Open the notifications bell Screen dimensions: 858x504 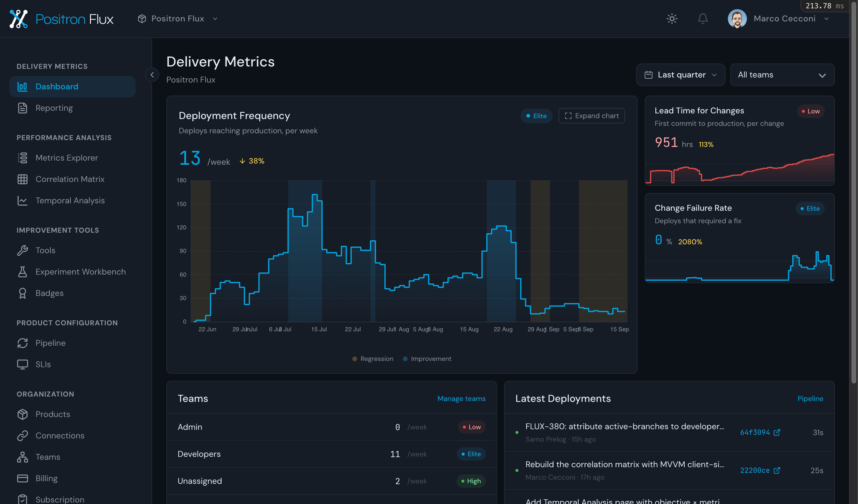pyautogui.click(x=703, y=19)
